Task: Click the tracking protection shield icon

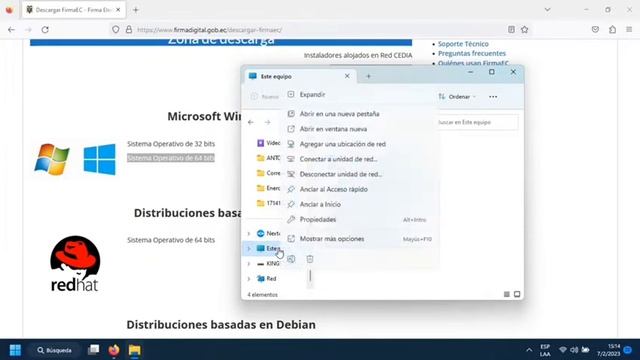Action: 116,29
